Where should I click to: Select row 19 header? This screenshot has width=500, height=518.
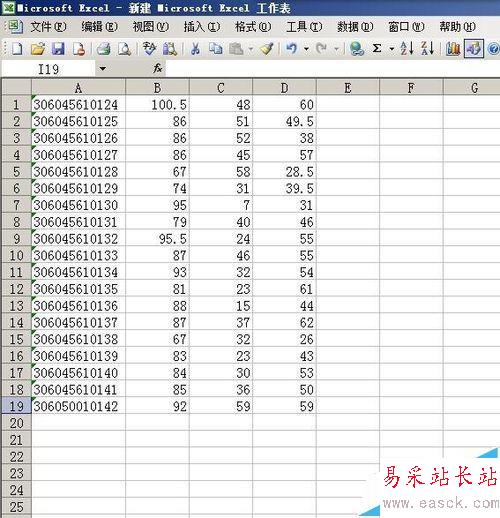click(x=17, y=406)
